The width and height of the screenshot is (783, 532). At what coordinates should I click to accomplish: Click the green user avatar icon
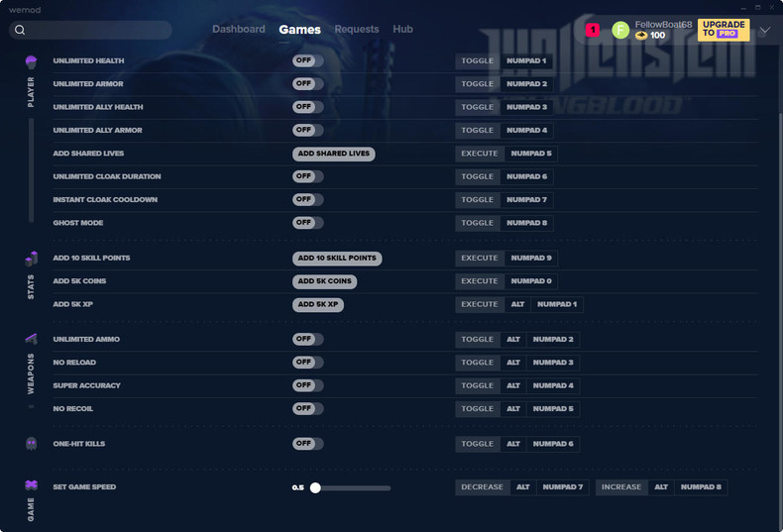click(620, 30)
